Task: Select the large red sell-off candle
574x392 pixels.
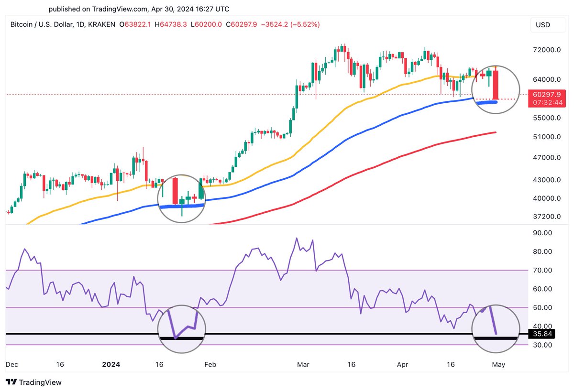Action: [x=497, y=84]
